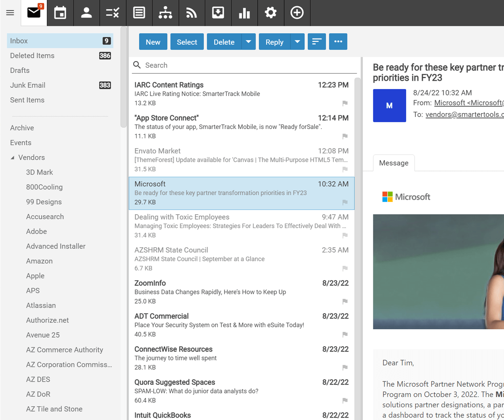
Task: Flag the Microsoft message in the list
Action: point(345,202)
